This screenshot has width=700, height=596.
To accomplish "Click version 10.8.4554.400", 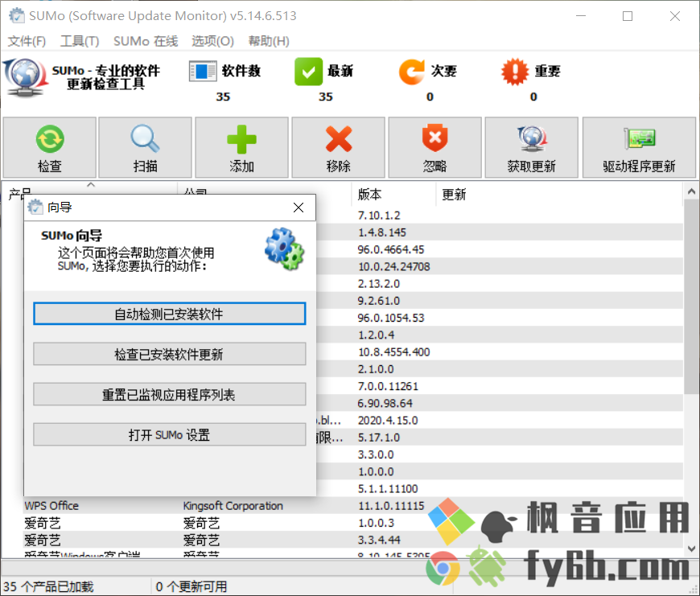I will coord(393,352).
